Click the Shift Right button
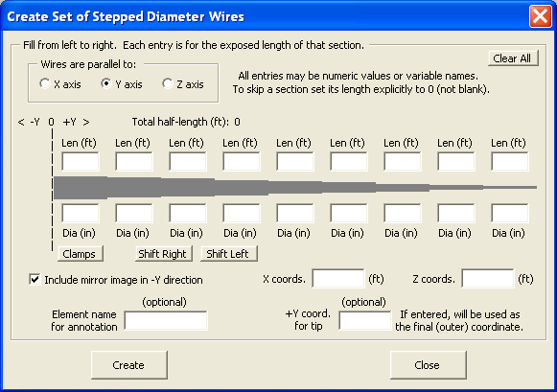557x392 pixels. tap(163, 254)
